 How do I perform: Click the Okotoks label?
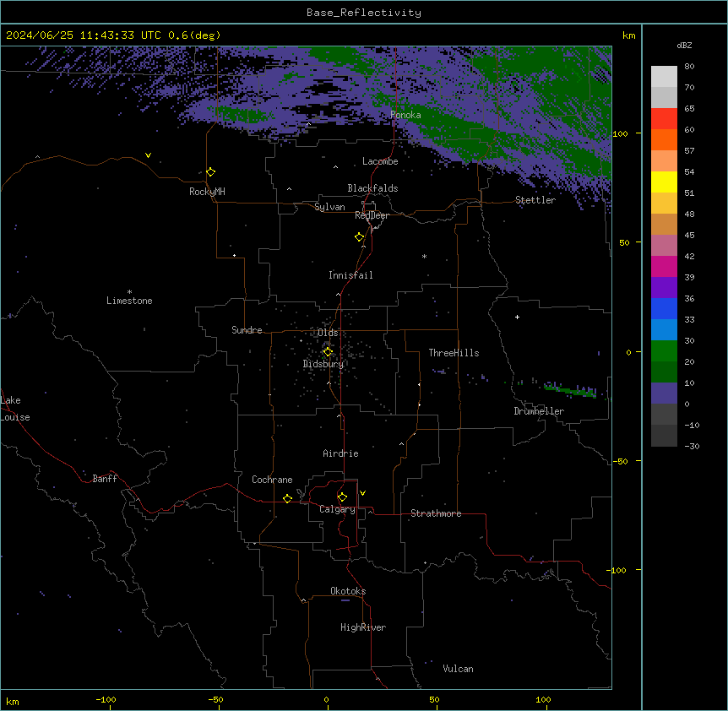click(x=348, y=591)
